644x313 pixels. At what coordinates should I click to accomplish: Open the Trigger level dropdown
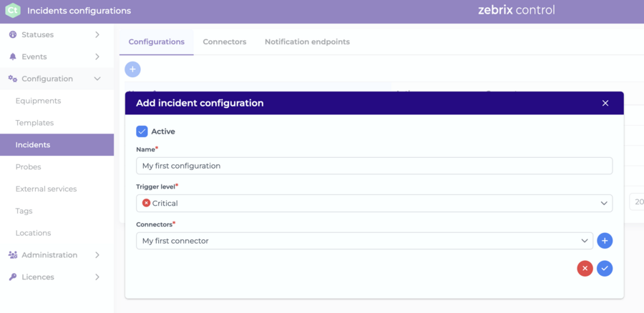pyautogui.click(x=374, y=203)
